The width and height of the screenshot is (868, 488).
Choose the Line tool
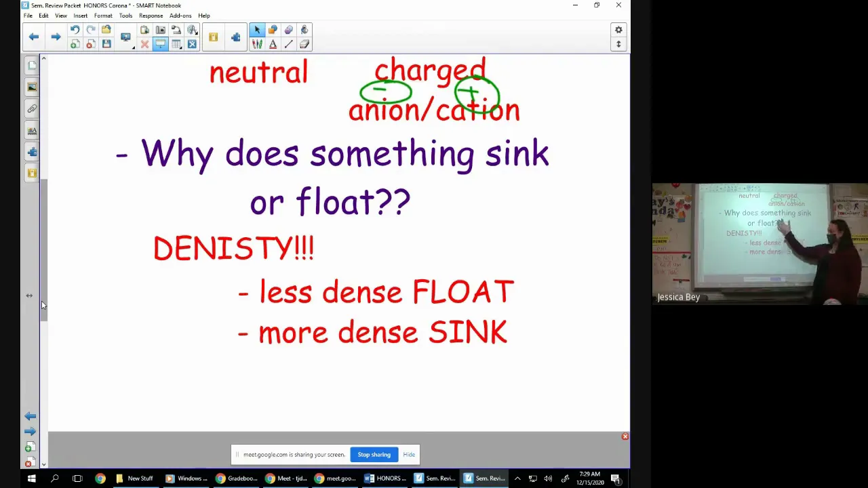pyautogui.click(x=288, y=44)
